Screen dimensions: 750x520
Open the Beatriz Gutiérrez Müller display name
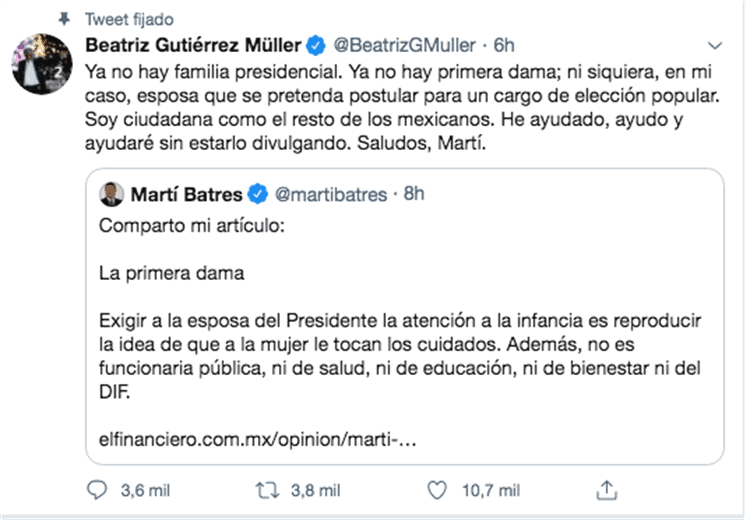(195, 45)
